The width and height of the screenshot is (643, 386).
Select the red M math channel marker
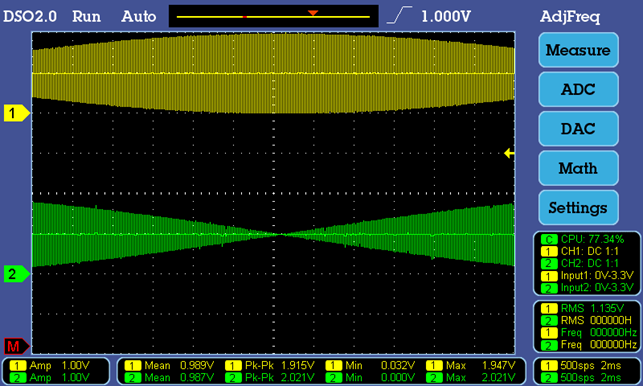16,347
